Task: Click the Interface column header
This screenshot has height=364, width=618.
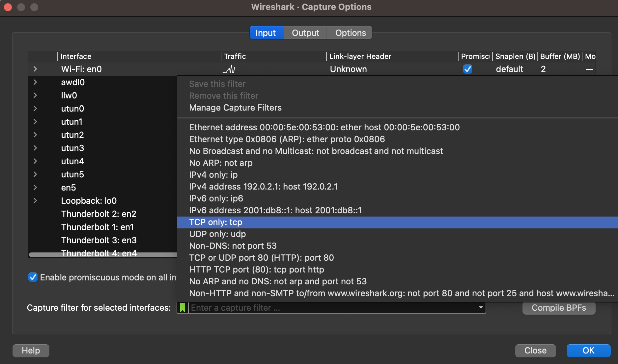Action: pyautogui.click(x=139, y=56)
